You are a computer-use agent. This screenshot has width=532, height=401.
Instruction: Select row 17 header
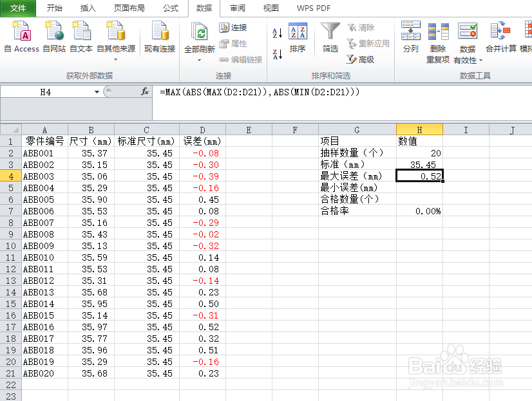11,327
